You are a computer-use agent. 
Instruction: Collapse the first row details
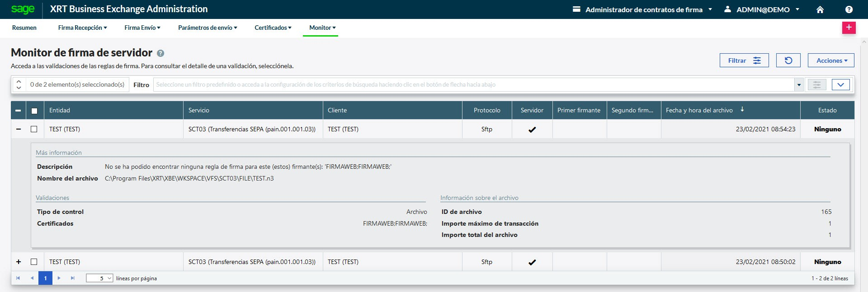coord(19,129)
